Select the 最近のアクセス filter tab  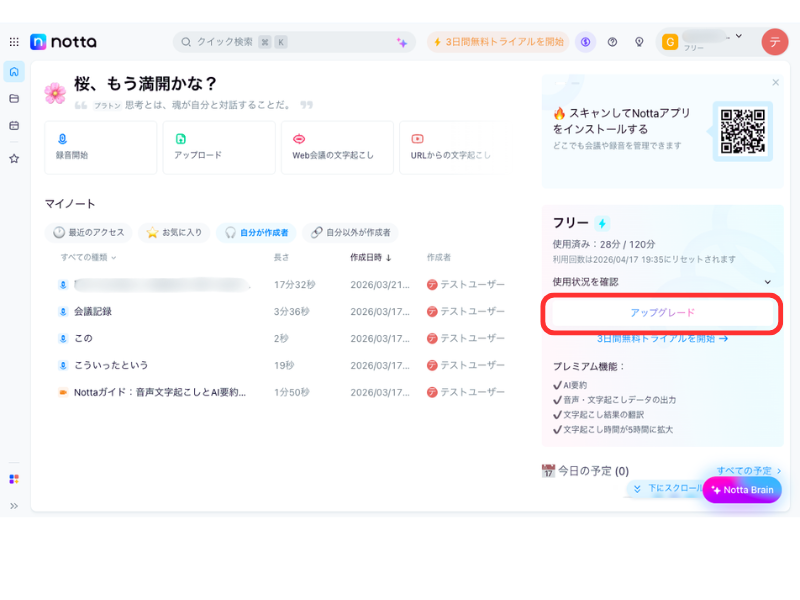[x=89, y=233]
